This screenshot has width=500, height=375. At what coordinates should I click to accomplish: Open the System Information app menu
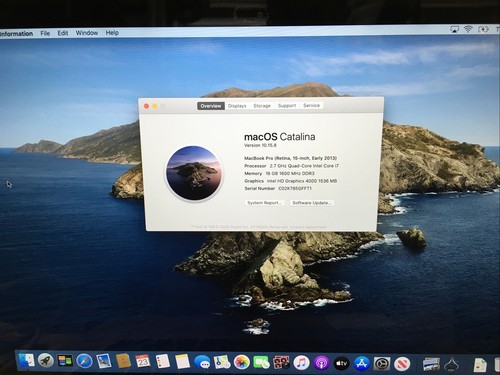(x=17, y=34)
